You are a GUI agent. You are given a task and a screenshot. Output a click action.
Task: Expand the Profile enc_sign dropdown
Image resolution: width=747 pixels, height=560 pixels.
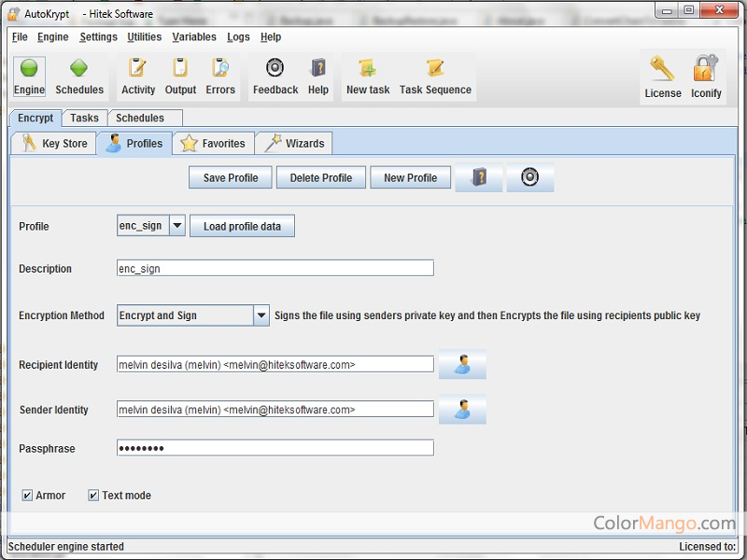(x=177, y=225)
